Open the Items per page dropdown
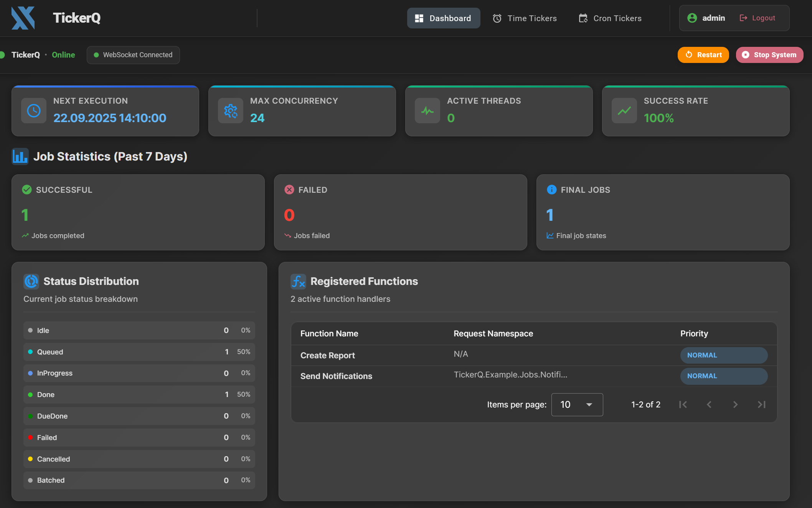The image size is (812, 508). click(x=577, y=404)
